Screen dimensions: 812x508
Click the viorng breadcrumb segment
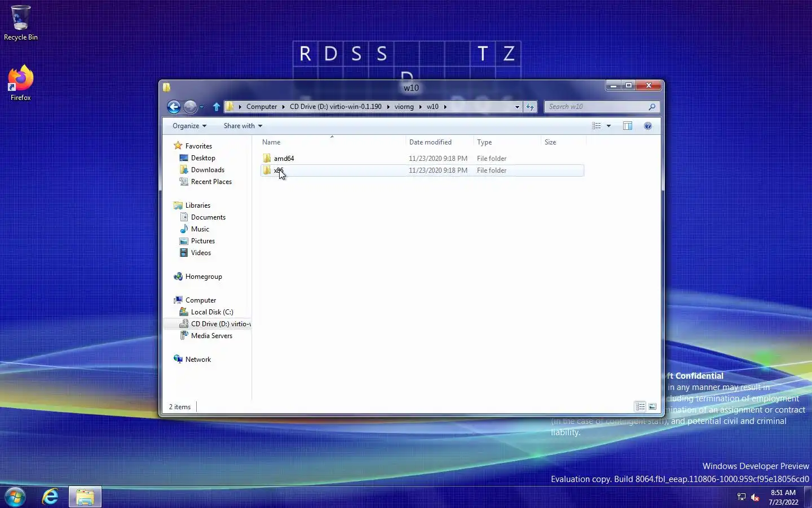click(x=404, y=107)
